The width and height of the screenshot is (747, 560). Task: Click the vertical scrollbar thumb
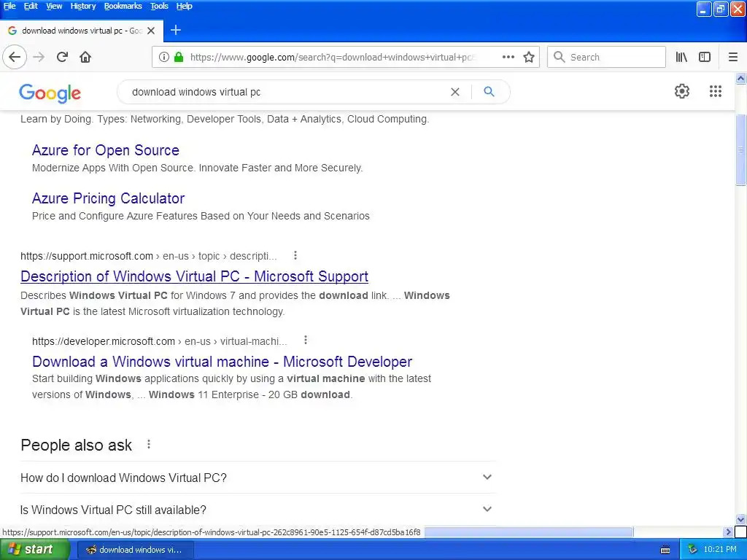click(x=740, y=150)
